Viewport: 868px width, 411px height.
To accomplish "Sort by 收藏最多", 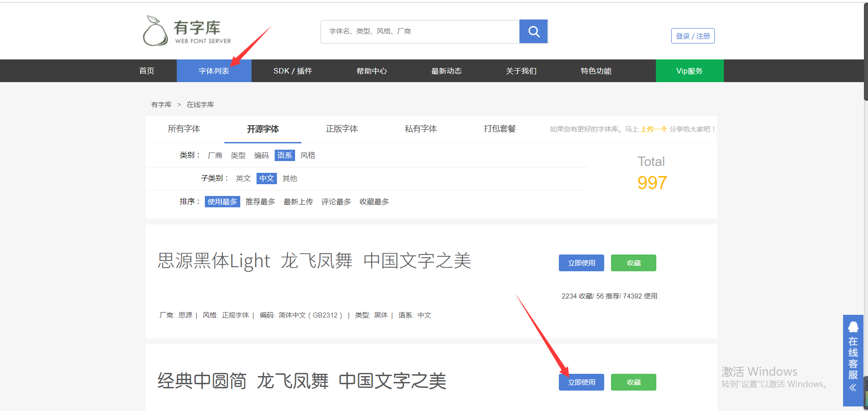I will pyautogui.click(x=374, y=202).
